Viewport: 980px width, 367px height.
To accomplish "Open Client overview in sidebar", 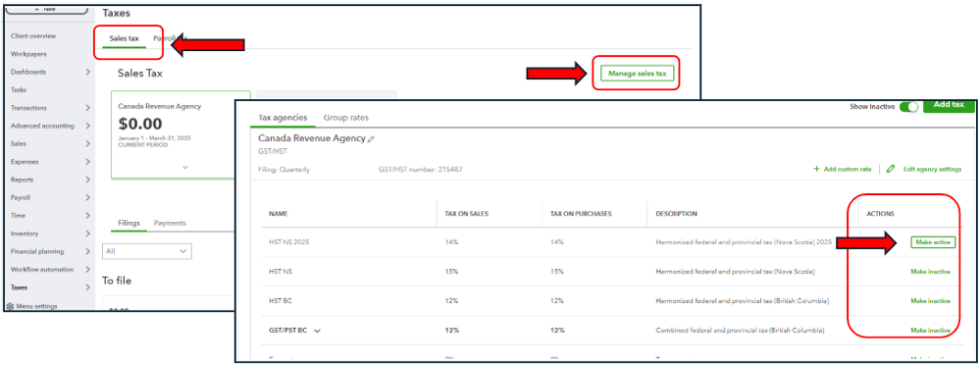I will pyautogui.click(x=33, y=36).
